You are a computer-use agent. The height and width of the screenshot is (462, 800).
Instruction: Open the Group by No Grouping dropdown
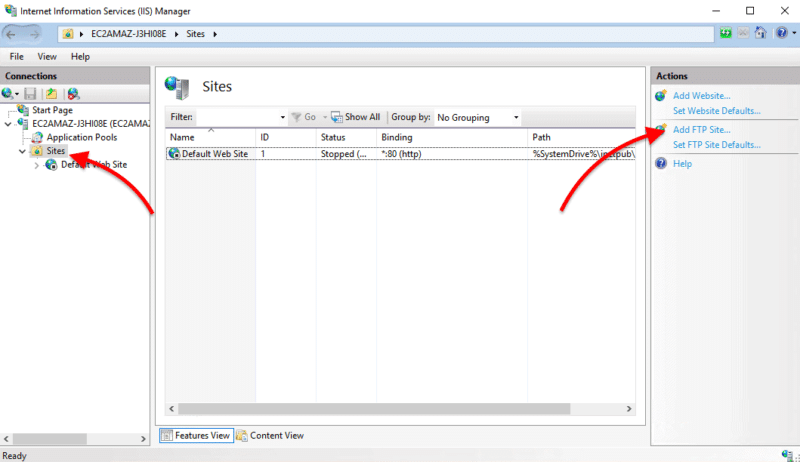(x=478, y=118)
